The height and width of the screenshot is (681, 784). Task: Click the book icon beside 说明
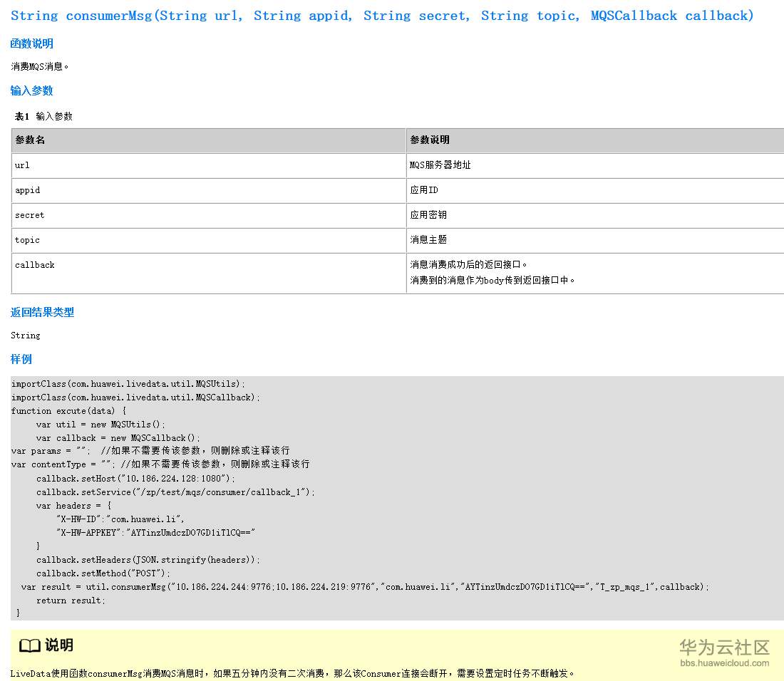[x=29, y=645]
